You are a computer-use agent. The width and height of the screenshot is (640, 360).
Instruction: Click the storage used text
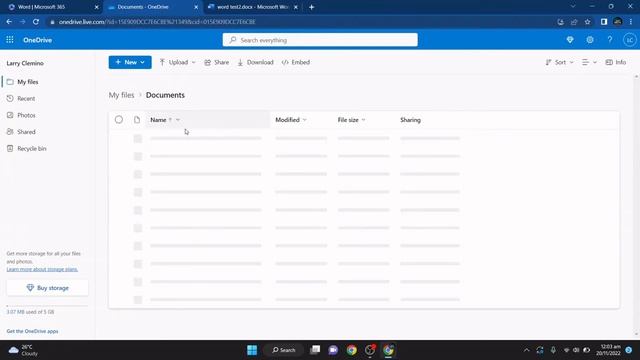(x=30, y=312)
